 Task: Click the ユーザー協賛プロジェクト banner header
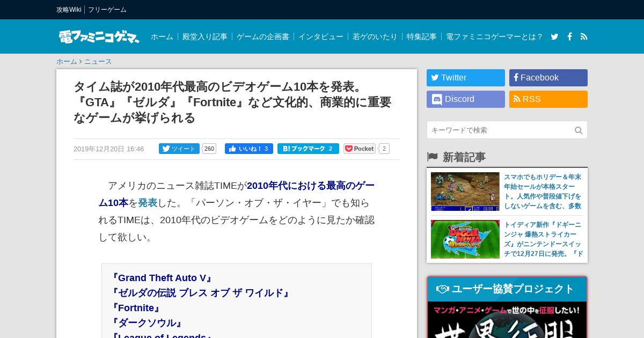click(507, 289)
